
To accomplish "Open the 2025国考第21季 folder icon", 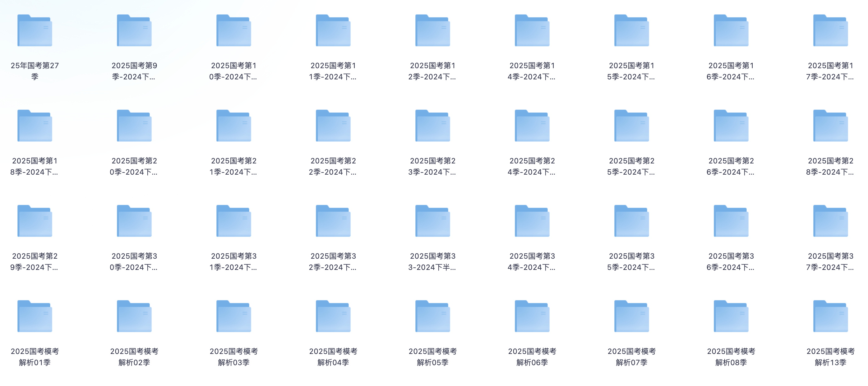I will (233, 125).
